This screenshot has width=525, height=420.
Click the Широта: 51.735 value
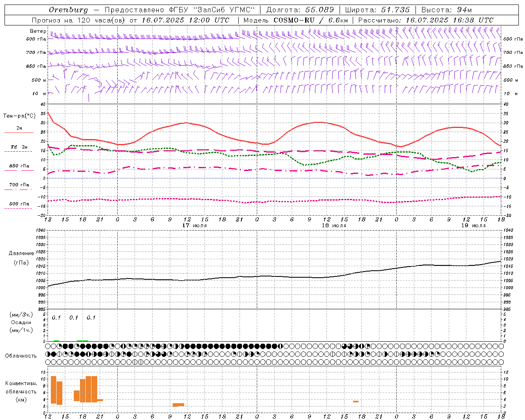[x=377, y=10]
